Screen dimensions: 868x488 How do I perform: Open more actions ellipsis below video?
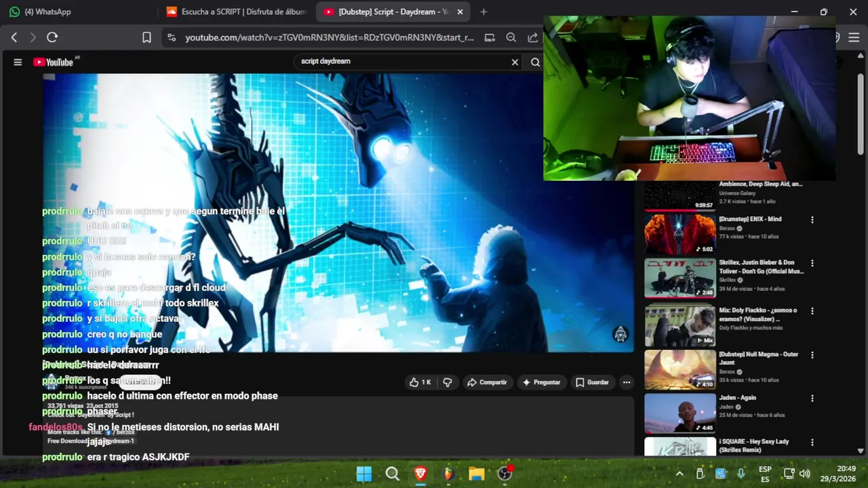(x=627, y=382)
